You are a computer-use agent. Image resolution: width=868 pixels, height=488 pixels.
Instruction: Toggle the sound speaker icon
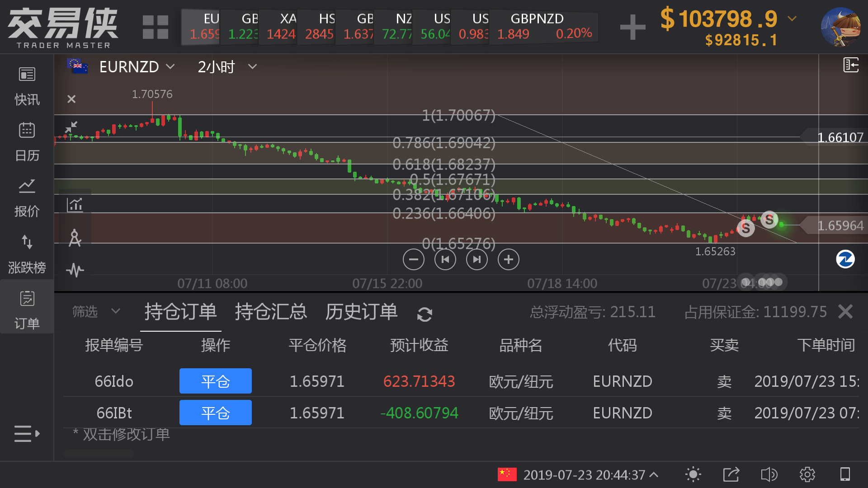click(769, 474)
